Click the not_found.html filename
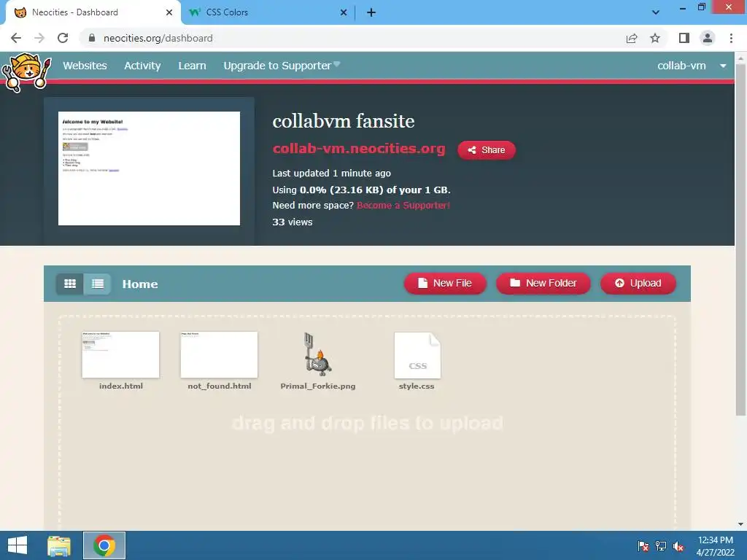Viewport: 747px width, 560px height. 219,386
